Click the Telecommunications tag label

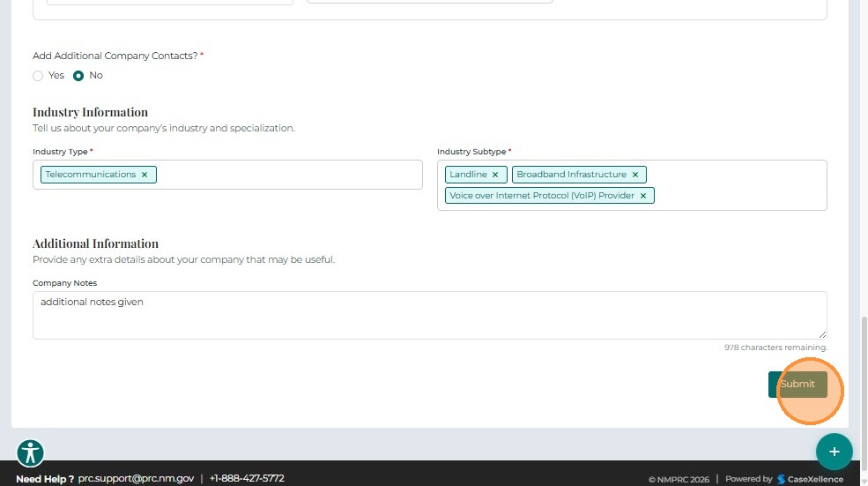click(x=90, y=175)
